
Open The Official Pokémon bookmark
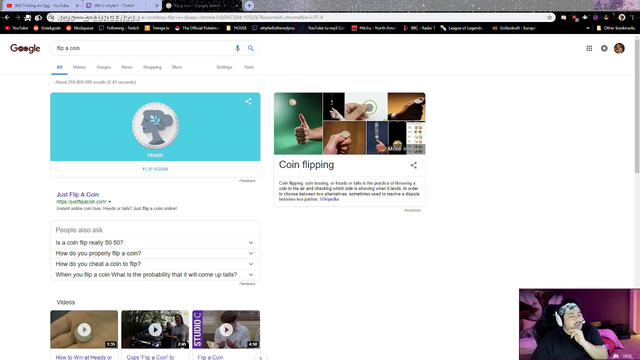point(197,28)
